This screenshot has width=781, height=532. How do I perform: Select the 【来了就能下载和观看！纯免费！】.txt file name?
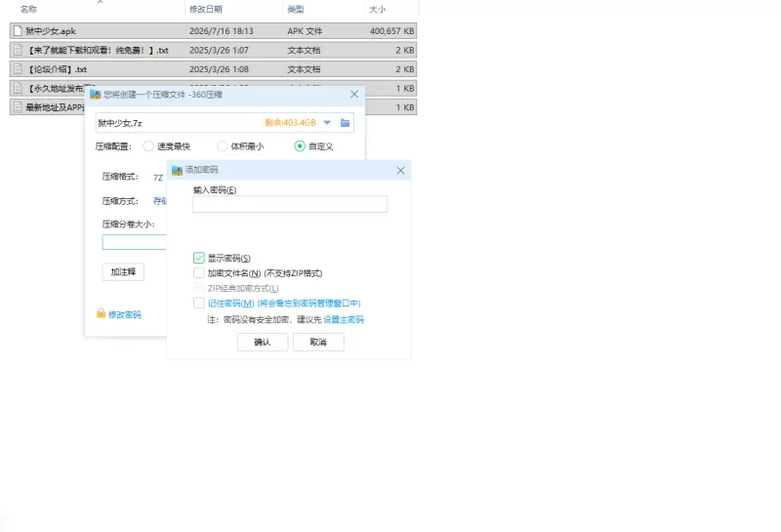[97, 51]
